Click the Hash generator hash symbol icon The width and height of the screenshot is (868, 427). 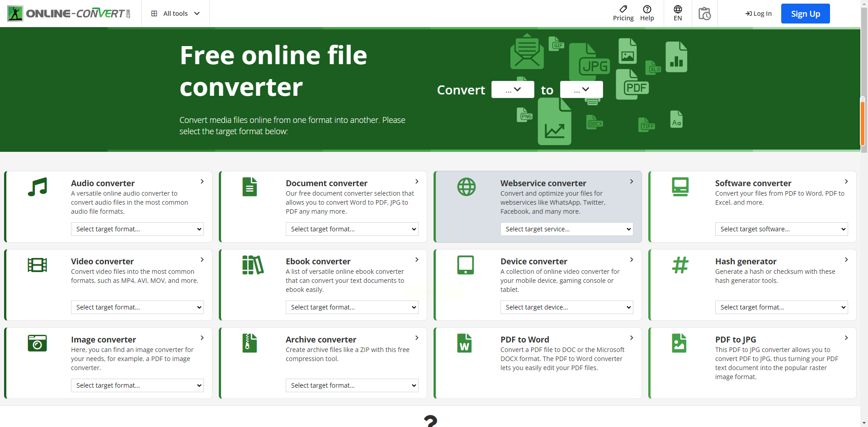pos(680,265)
